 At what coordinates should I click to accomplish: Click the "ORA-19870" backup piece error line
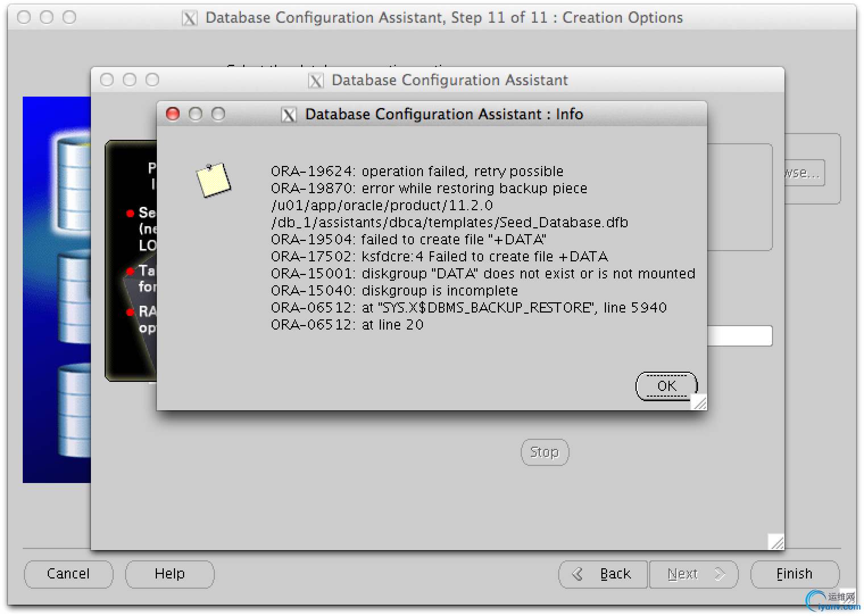[429, 188]
